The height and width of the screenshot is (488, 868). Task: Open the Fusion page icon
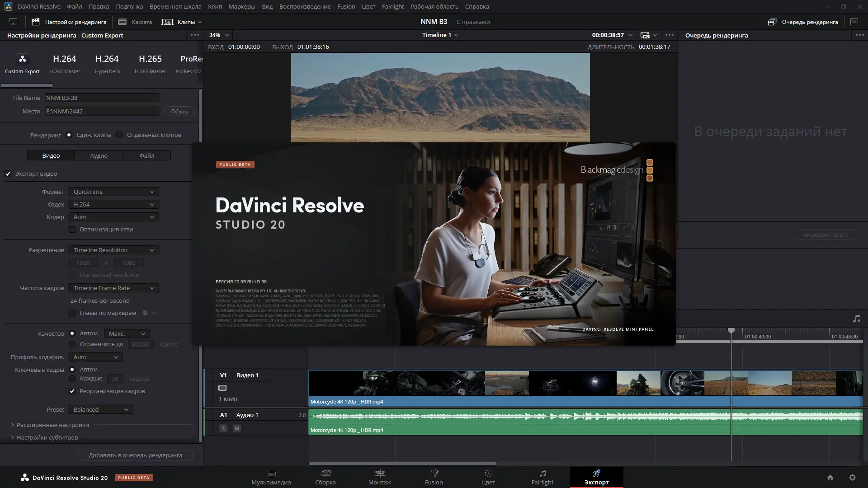click(x=434, y=474)
